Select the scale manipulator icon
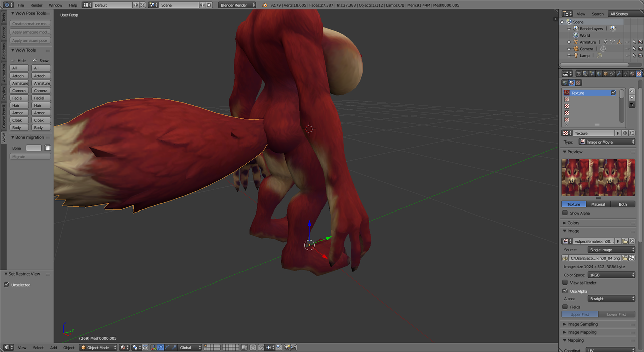Image resolution: width=644 pixels, height=352 pixels. 174,348
